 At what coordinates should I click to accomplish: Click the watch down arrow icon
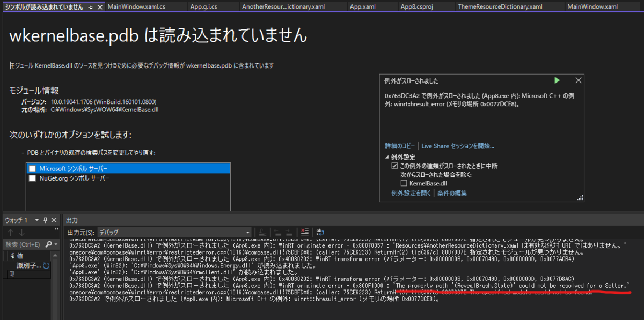[22, 233]
